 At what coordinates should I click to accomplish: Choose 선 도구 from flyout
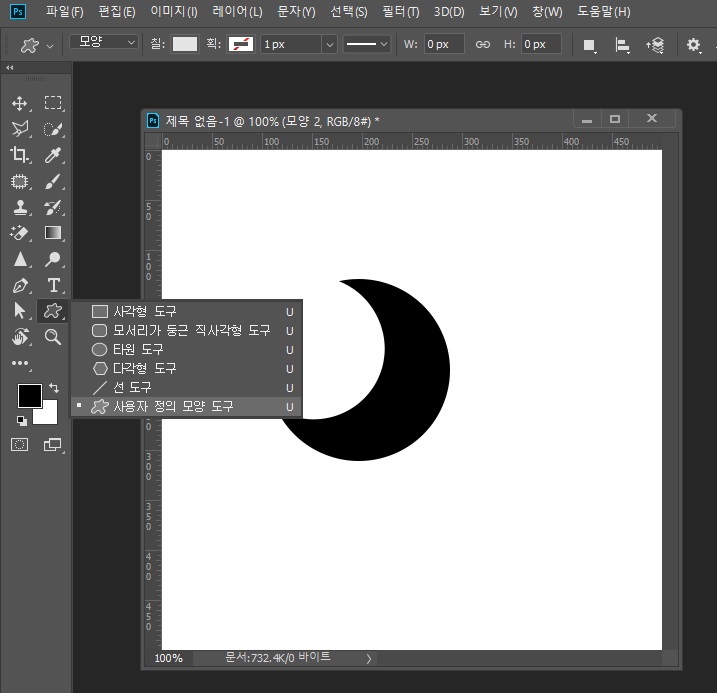[186, 388]
